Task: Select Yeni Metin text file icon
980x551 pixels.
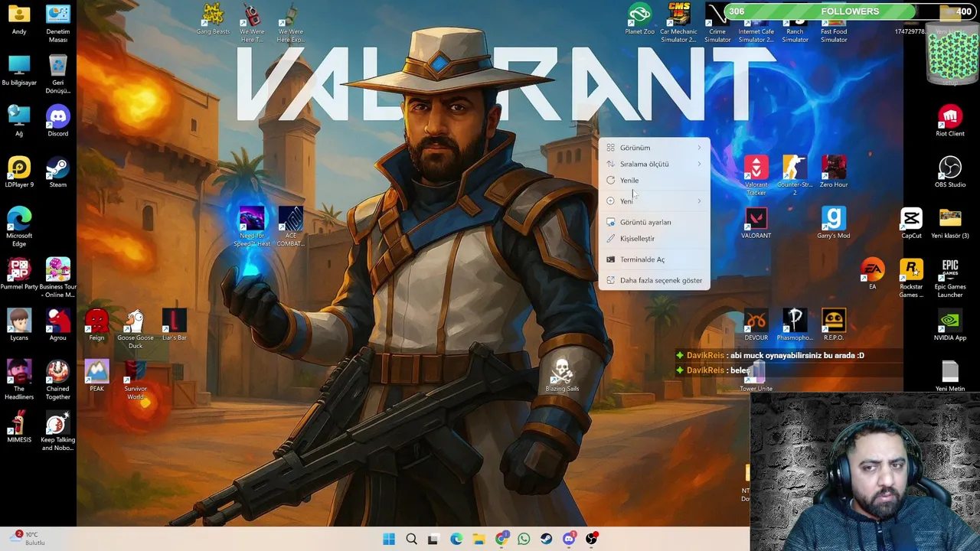Action: tap(950, 377)
